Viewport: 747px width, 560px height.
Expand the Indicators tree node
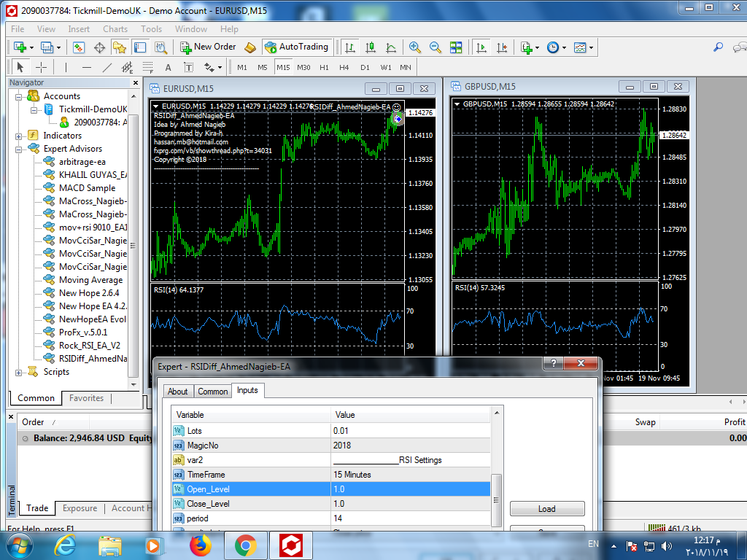[19, 136]
